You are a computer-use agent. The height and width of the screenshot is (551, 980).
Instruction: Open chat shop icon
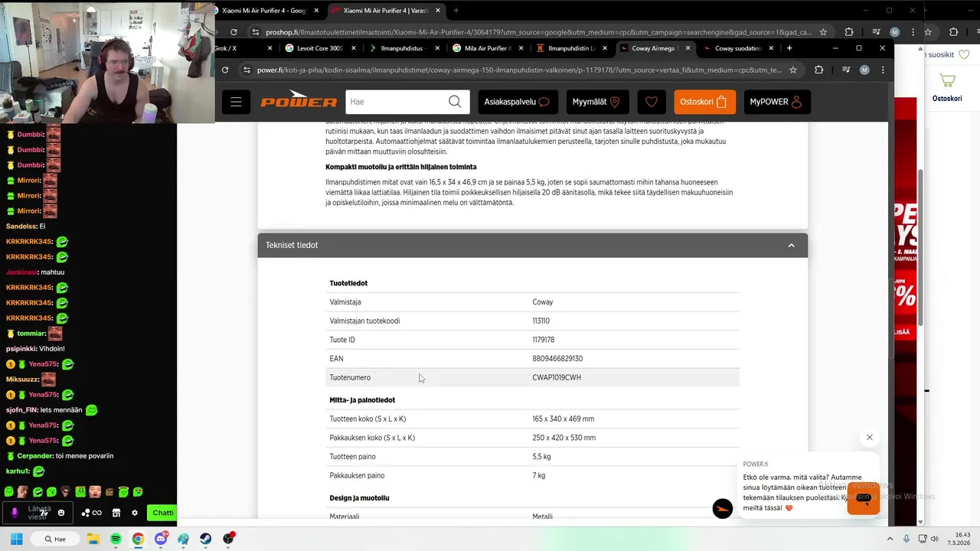116,513
